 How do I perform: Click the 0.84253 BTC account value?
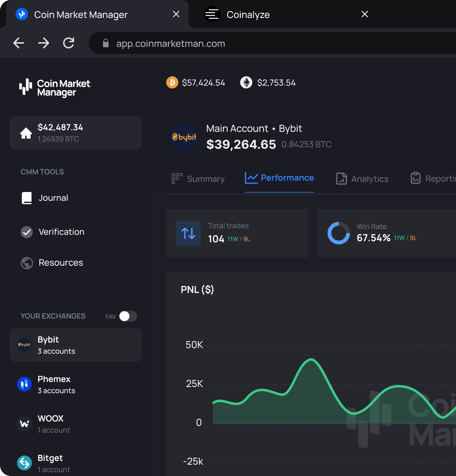pos(306,144)
